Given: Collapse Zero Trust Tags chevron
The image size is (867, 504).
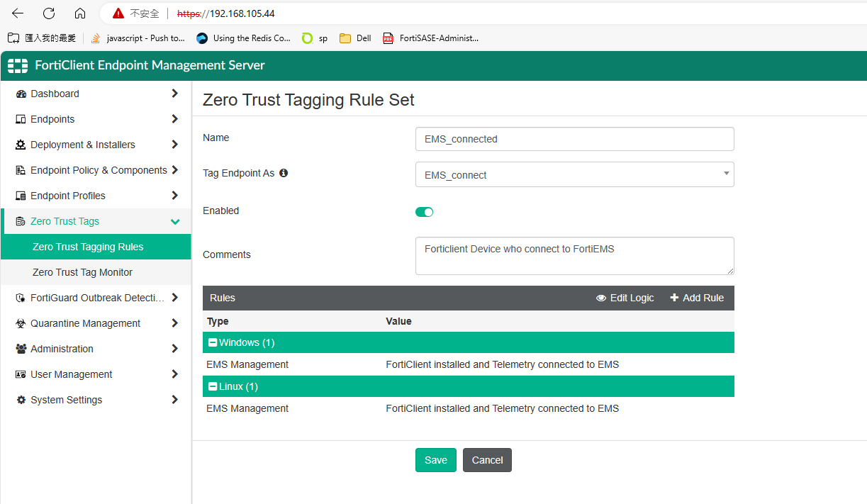Looking at the screenshot, I should coord(175,222).
